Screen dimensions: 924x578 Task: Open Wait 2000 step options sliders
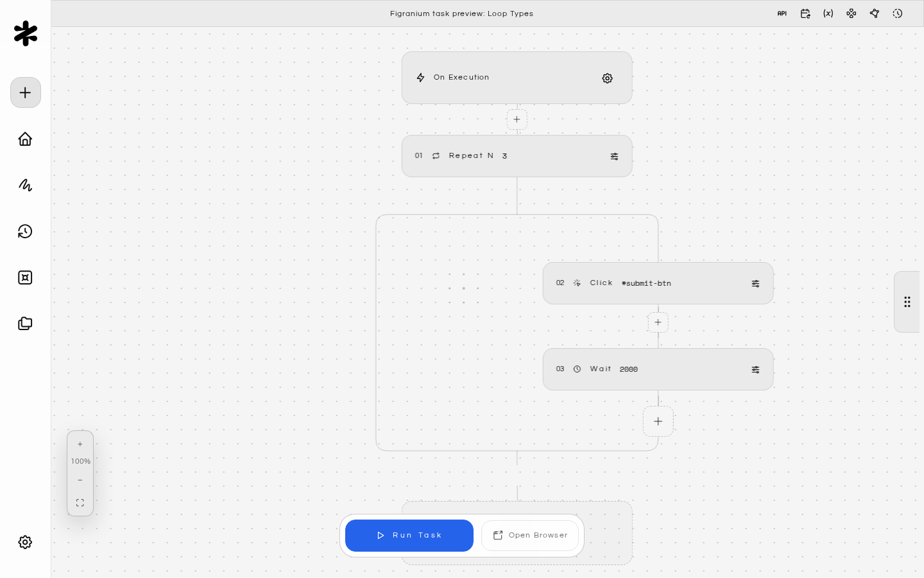pyautogui.click(x=755, y=370)
